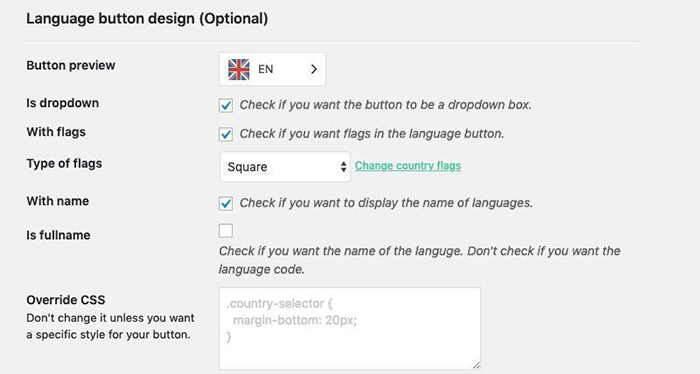Click the With name label
700x374 pixels.
(x=58, y=201)
